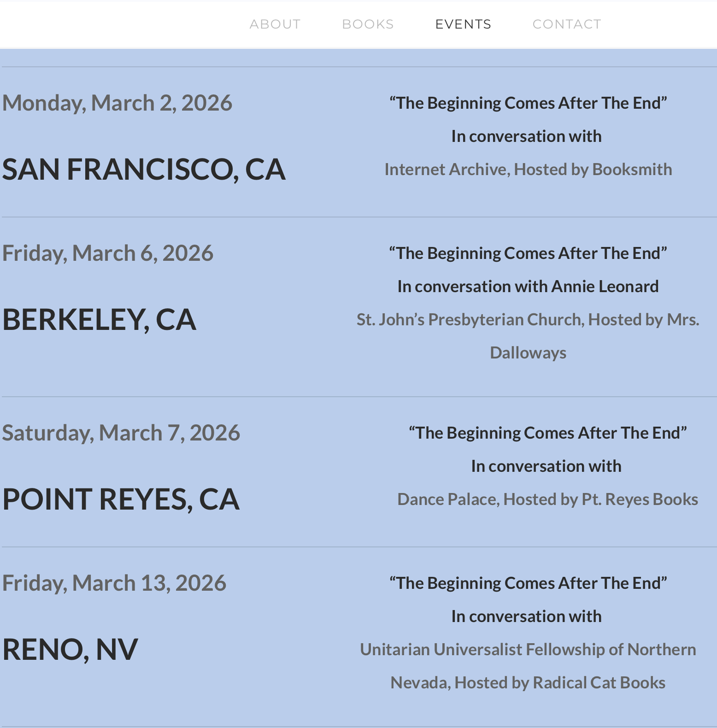Click the Friday, March 13, 2026 date

tap(114, 583)
